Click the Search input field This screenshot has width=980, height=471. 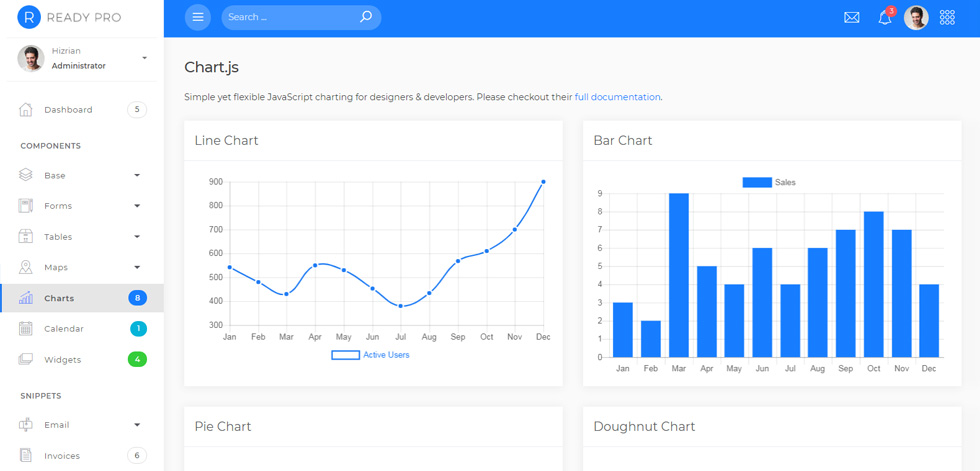click(x=291, y=17)
